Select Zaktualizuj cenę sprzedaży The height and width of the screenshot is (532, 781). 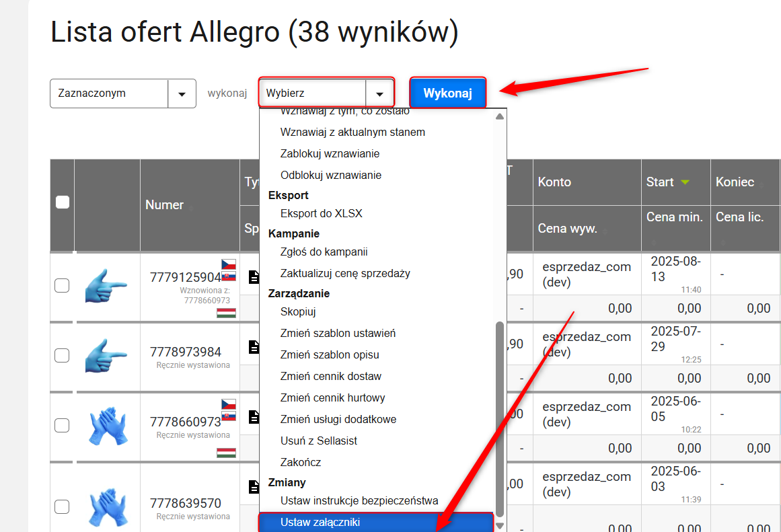(345, 274)
